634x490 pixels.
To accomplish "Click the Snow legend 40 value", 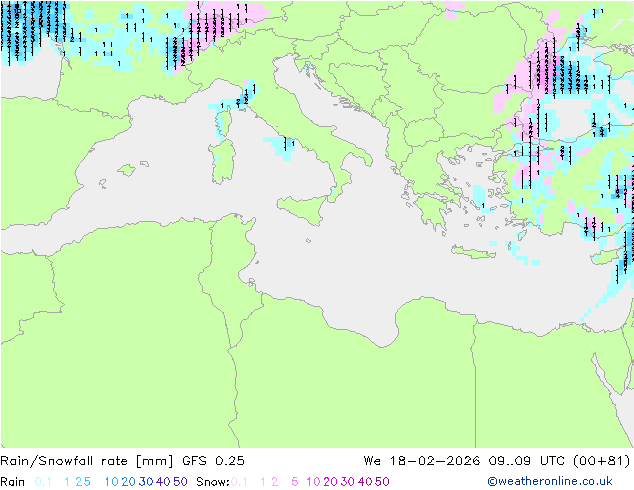I will [365, 482].
